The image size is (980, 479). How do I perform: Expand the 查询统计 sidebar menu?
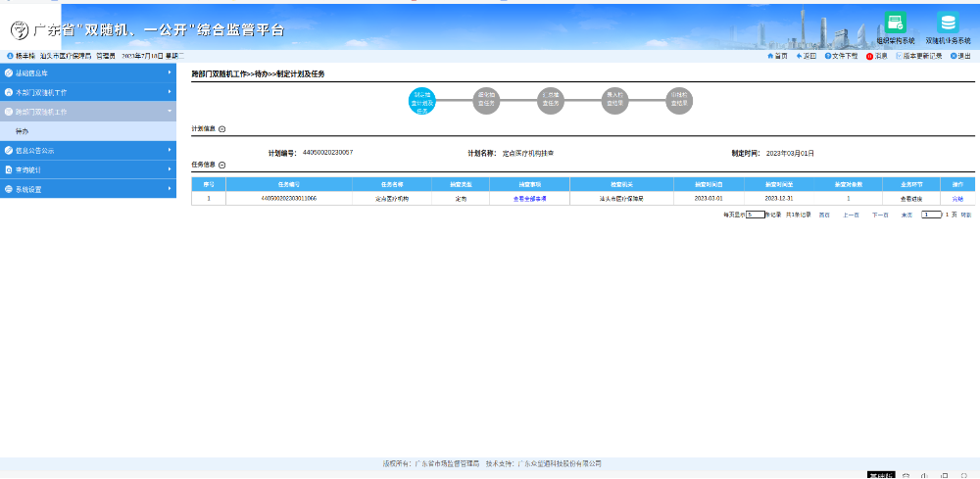coord(88,169)
